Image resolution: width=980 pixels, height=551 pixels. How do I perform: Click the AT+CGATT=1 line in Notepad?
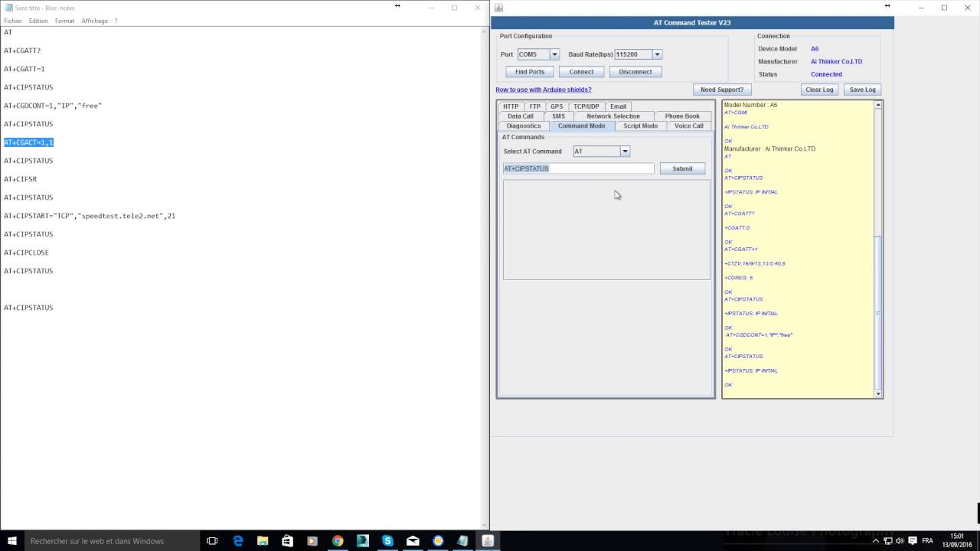(x=24, y=69)
